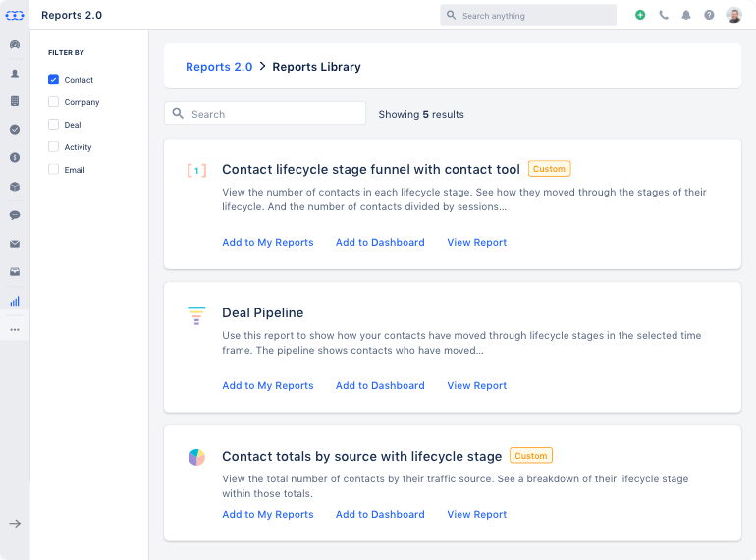This screenshot has height=560, width=756.
Task: Click magnifier icon in library search box
Action: (178, 113)
